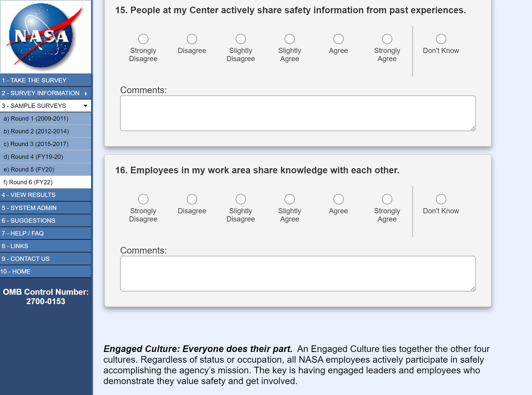
Task: Select Strongly Disagree for question 15
Action: [143, 39]
